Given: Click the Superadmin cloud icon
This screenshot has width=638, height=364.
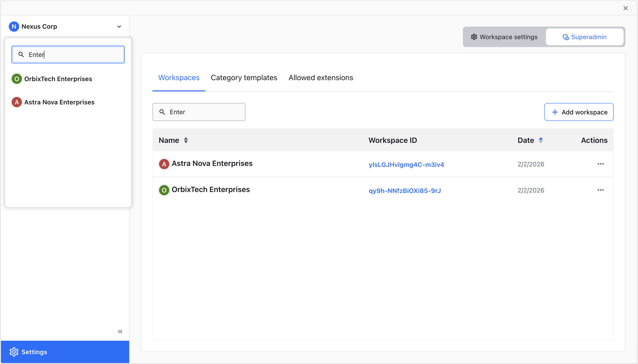Looking at the screenshot, I should click(x=565, y=37).
